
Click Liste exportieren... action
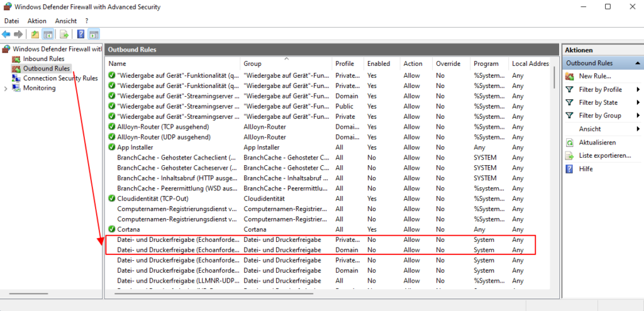click(x=605, y=156)
